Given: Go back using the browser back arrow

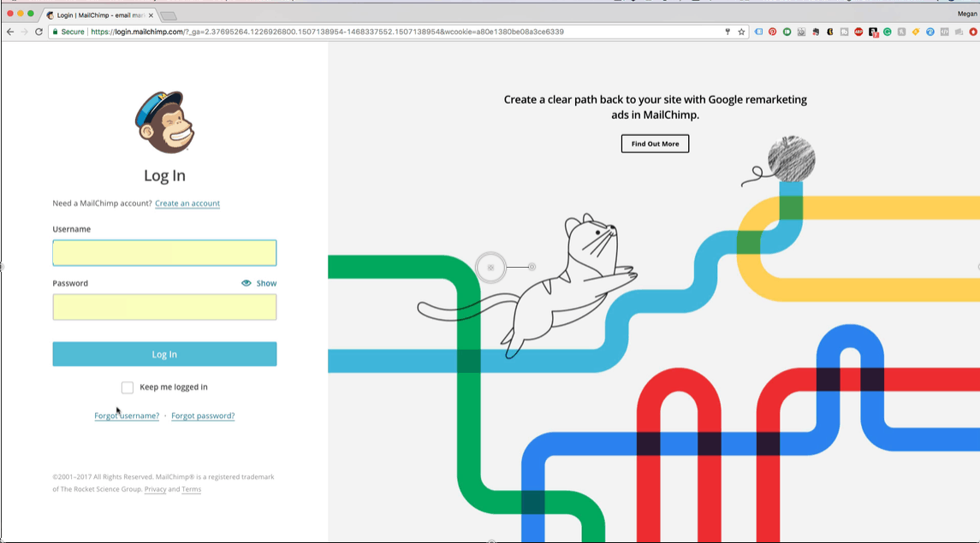Looking at the screenshot, I should [10, 32].
